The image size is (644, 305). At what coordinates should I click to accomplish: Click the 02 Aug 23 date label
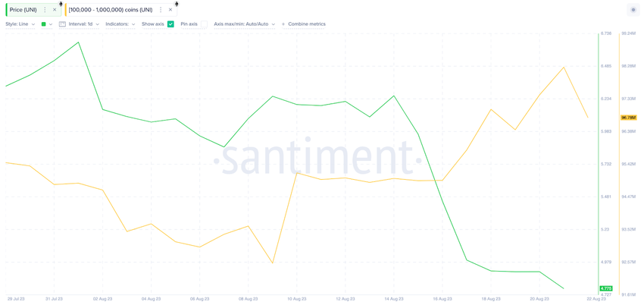(x=103, y=299)
